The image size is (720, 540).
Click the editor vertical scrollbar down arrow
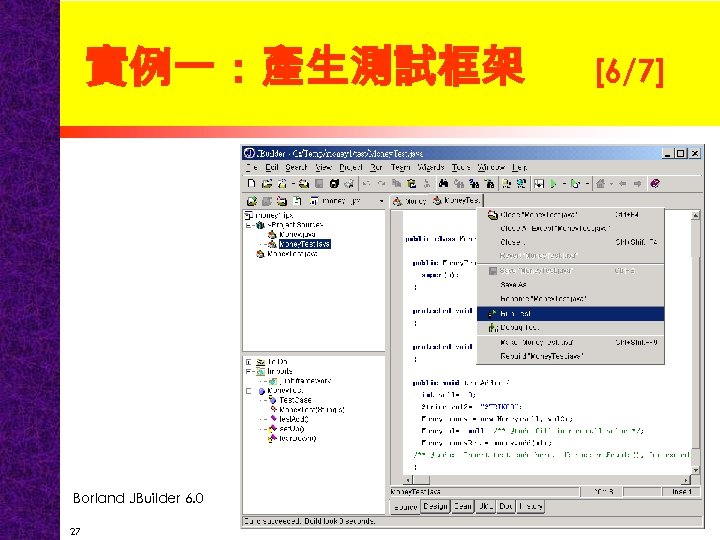696,470
